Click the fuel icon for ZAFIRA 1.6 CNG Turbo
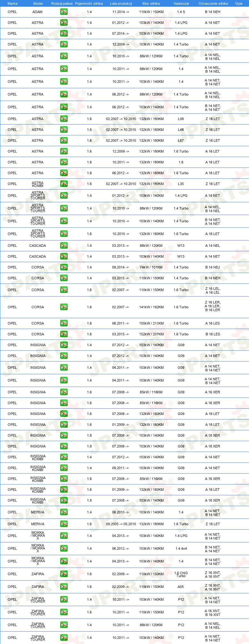Screen dimensions: 249x644 (x=64, y=574)
